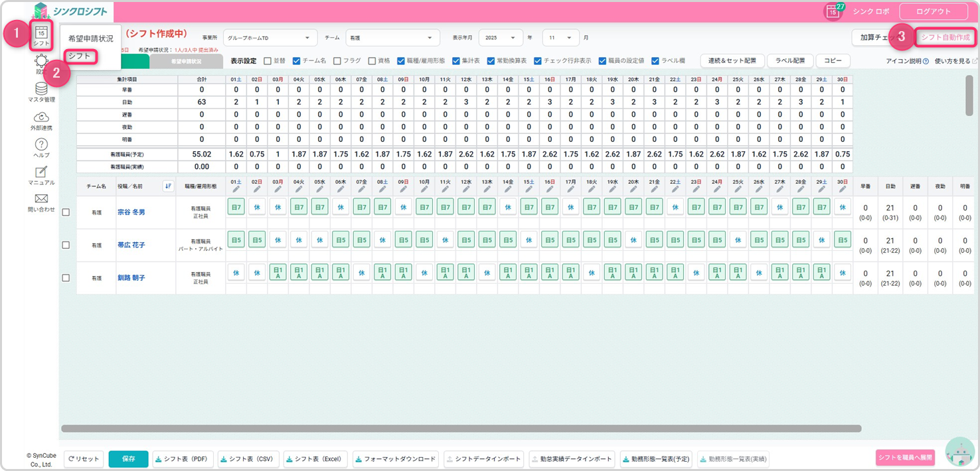Open the year dropdown showing 2025
Screen dimensions: 980x471
[x=501, y=38]
